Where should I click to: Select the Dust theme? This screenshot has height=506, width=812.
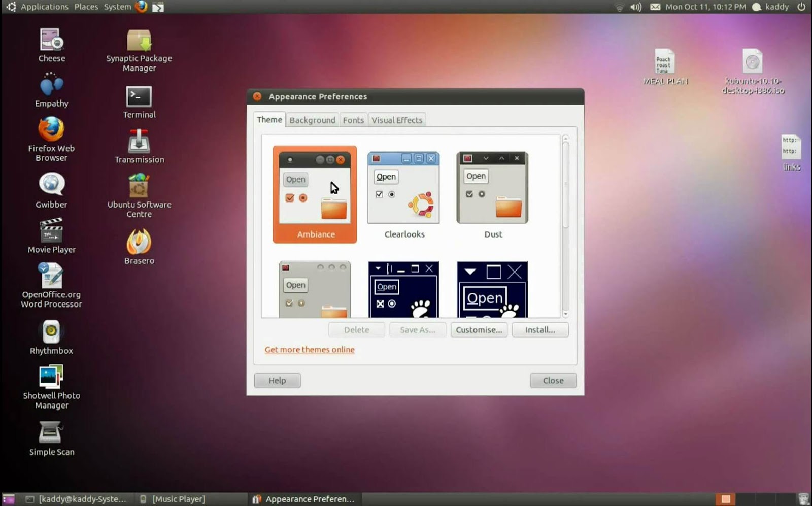(x=492, y=188)
